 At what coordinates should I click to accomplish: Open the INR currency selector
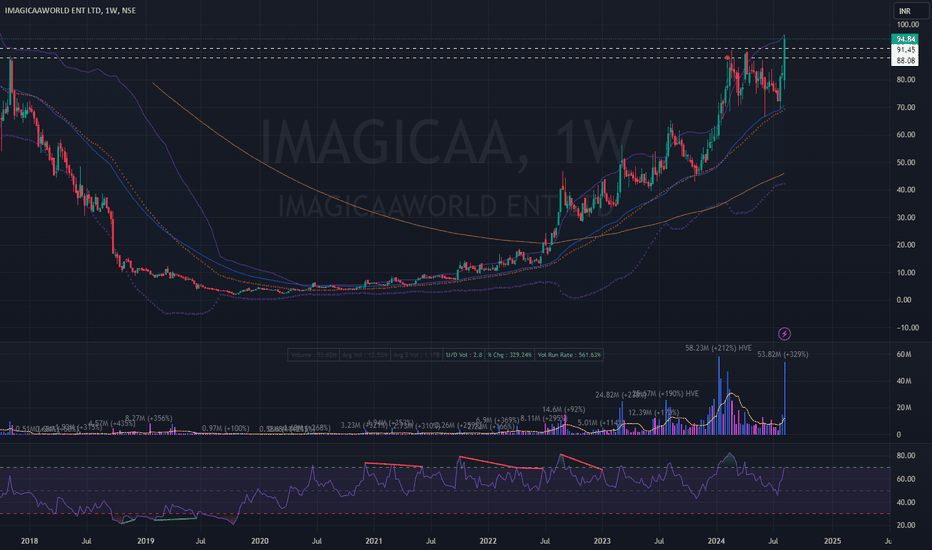pos(911,11)
